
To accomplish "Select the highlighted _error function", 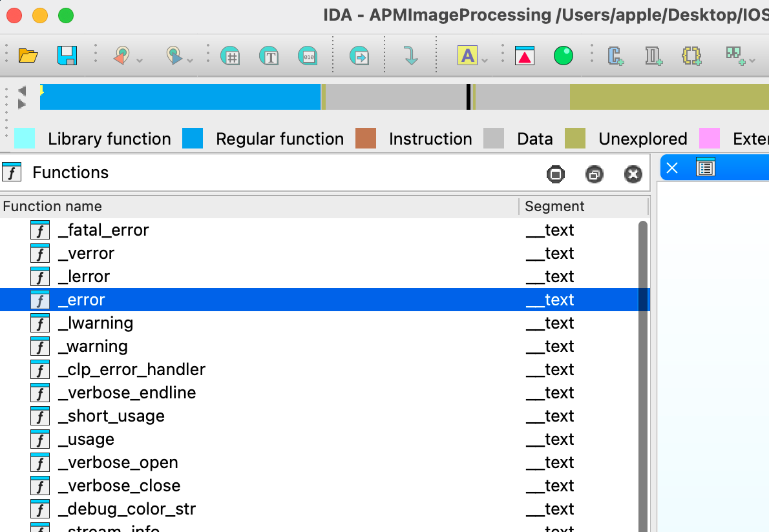I will (x=319, y=300).
